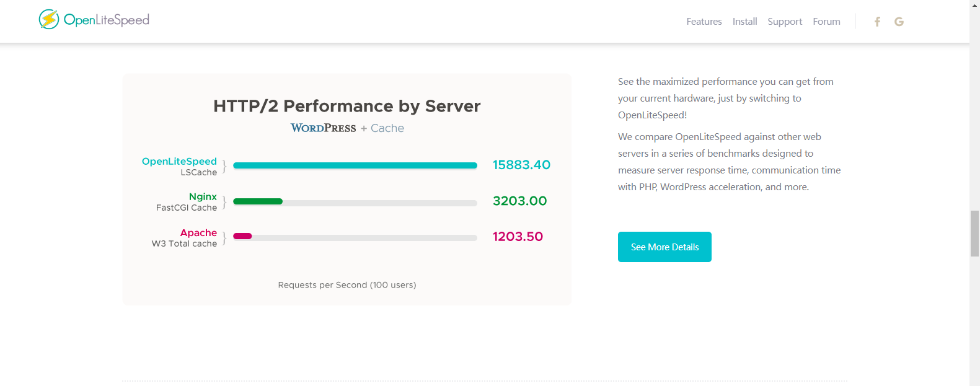Viewport: 980px width, 386px height.
Task: Click the WordPress logo text
Action: point(324,128)
